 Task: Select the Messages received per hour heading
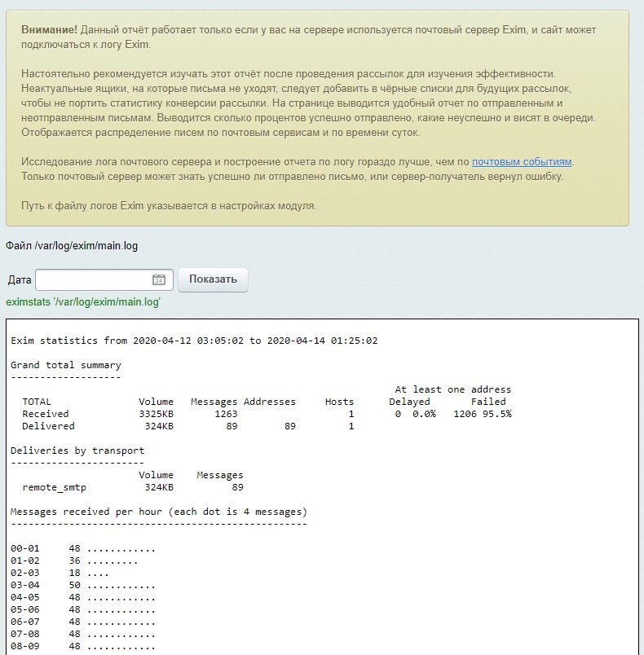[159, 512]
